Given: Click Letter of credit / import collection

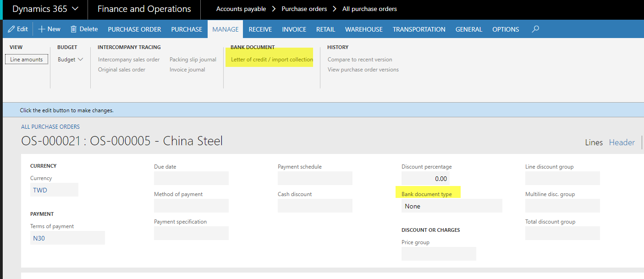Looking at the screenshot, I should pos(272,60).
